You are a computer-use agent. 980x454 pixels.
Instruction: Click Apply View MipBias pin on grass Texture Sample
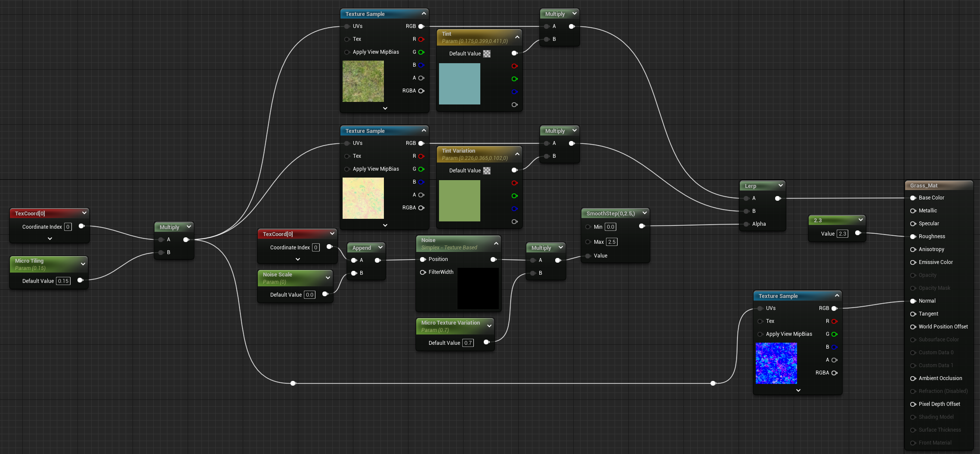[347, 52]
